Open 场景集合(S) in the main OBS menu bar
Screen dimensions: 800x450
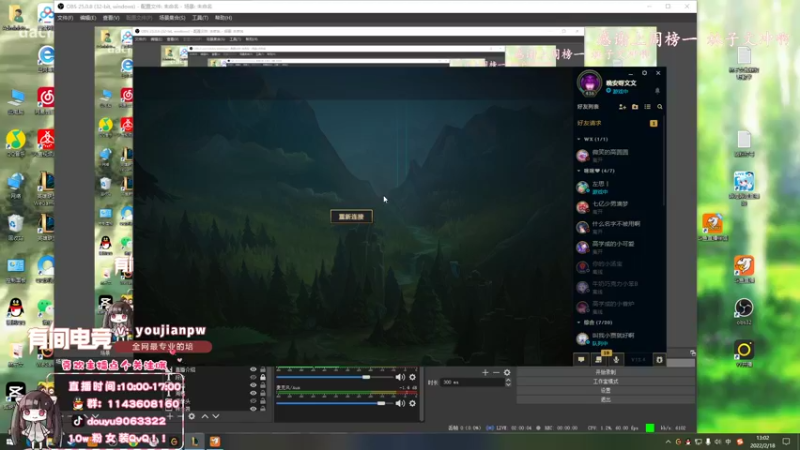coord(172,18)
